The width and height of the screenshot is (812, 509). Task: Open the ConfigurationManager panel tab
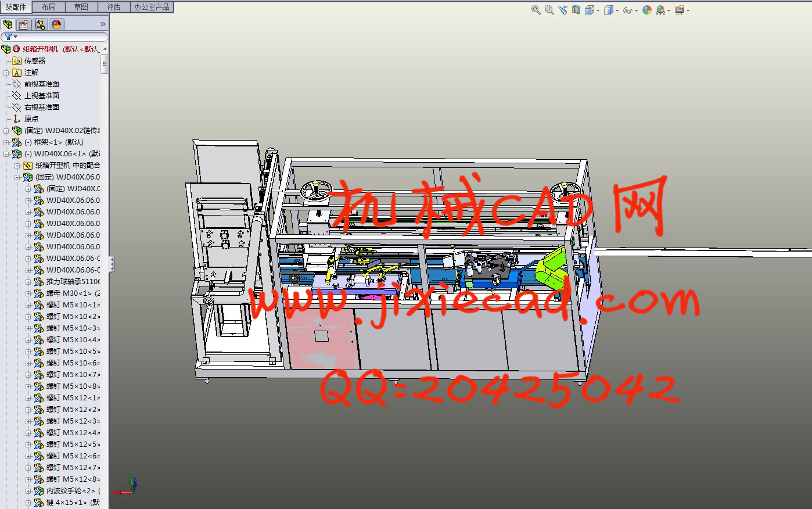click(x=40, y=24)
